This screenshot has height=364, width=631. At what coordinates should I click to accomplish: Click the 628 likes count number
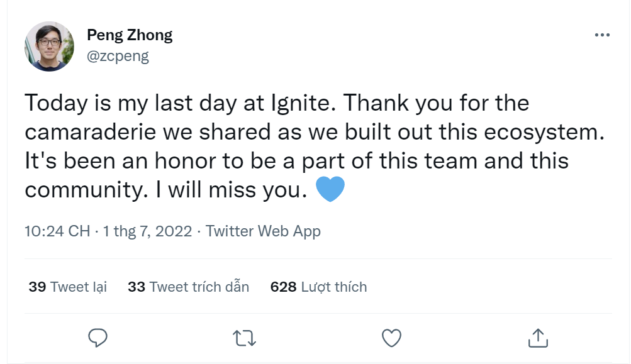(283, 287)
